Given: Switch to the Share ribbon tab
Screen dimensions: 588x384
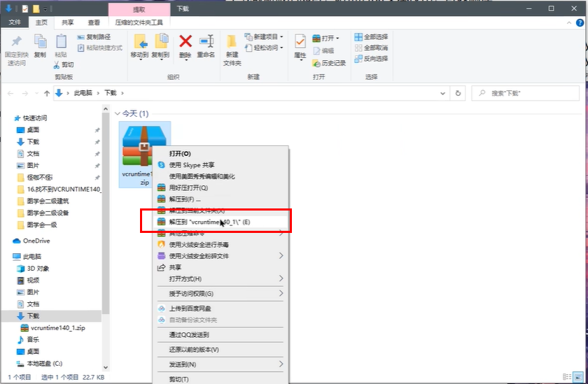Looking at the screenshot, I should (x=67, y=22).
